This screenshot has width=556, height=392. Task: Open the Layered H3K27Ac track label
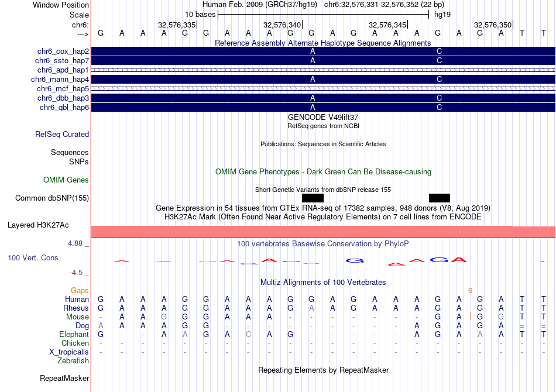[x=38, y=225]
